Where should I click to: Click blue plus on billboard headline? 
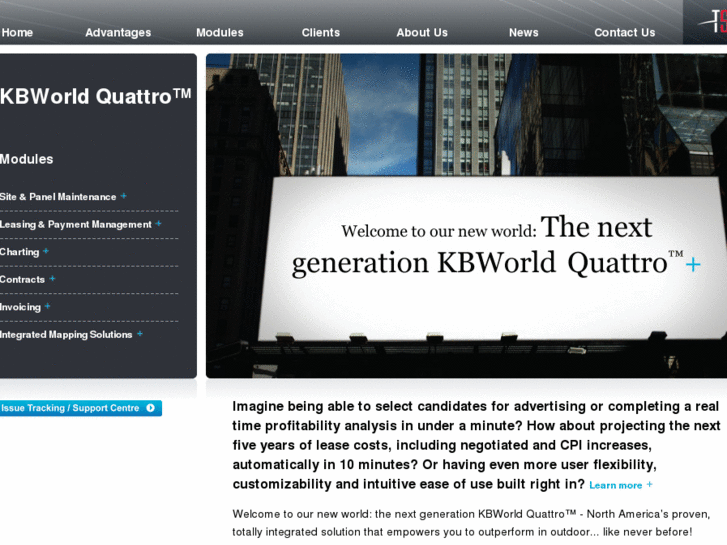tap(693, 265)
